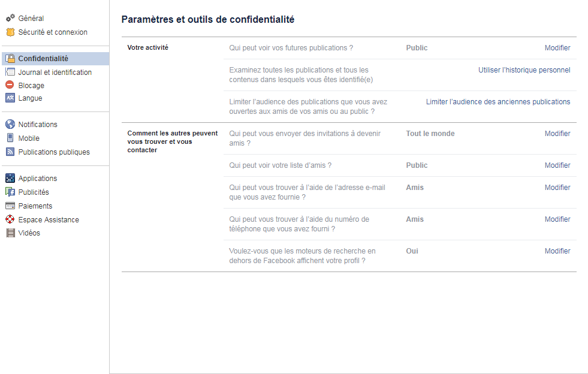This screenshot has height=374, width=588.
Task: Click Utiliser l'historique personnel link
Action: point(524,70)
